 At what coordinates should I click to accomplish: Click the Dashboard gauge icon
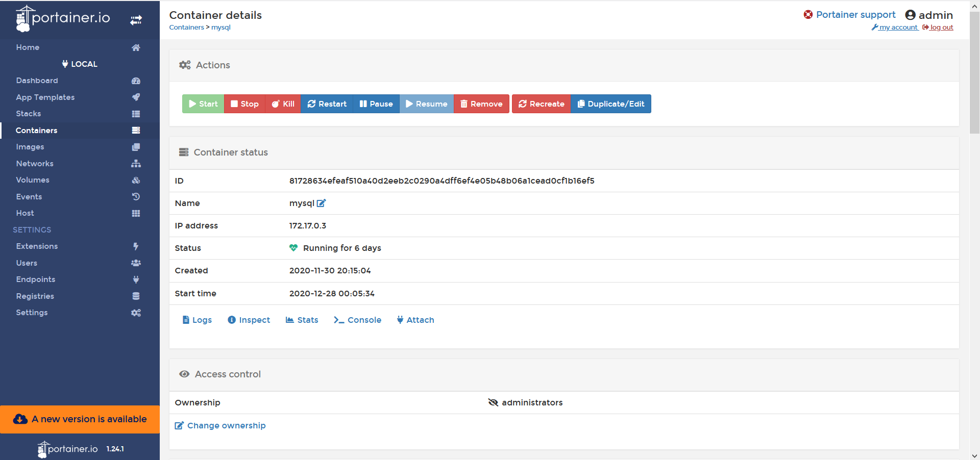pos(136,81)
